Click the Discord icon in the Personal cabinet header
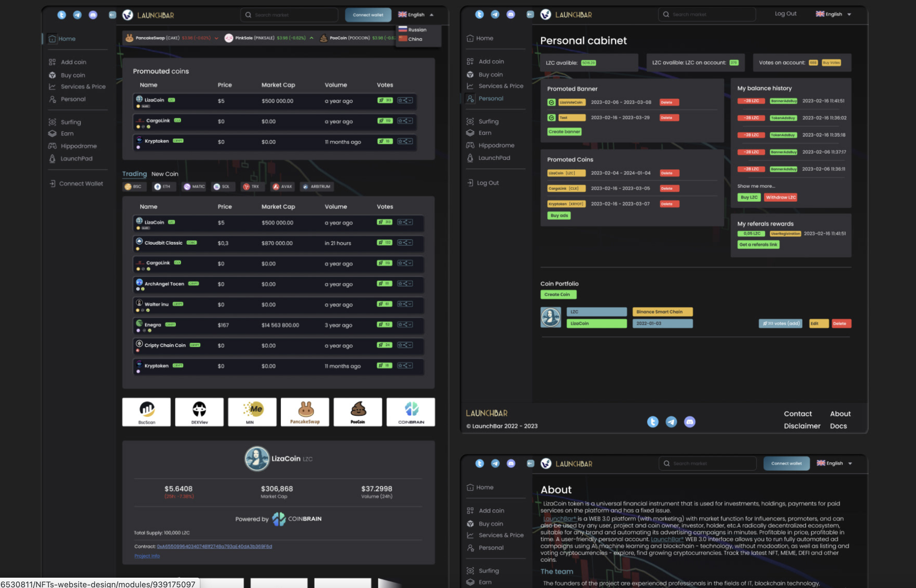 [x=511, y=14]
